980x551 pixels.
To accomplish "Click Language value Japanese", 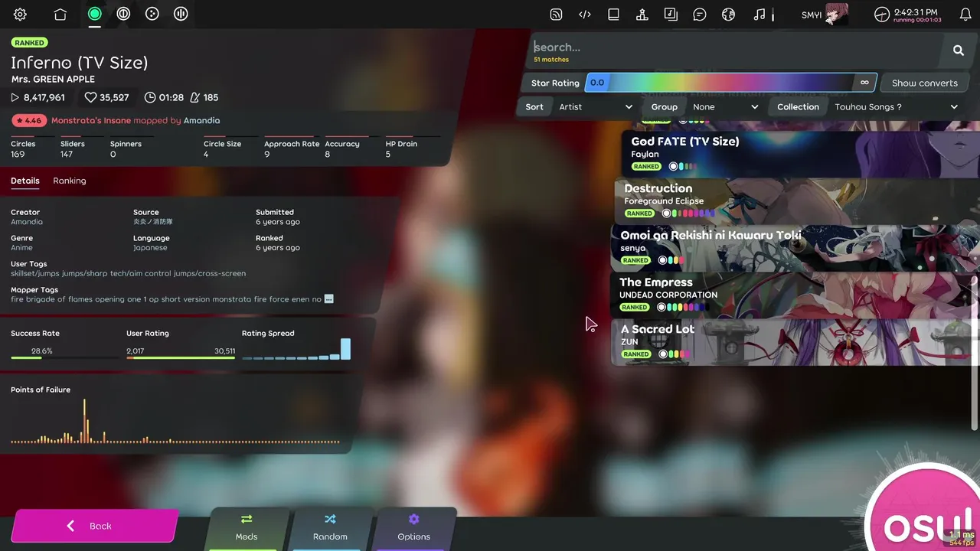I will [x=152, y=248].
